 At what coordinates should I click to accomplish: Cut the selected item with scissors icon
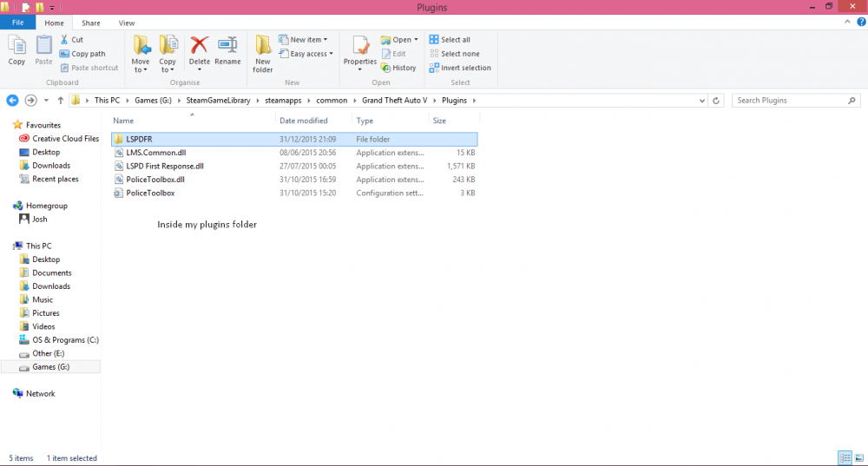coord(71,40)
